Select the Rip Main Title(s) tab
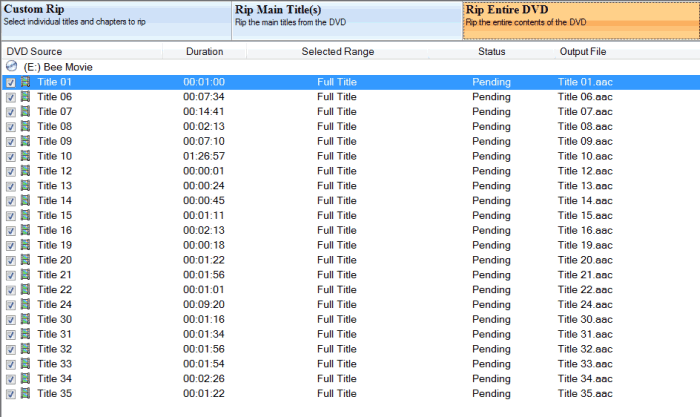This screenshot has height=417, width=700. pyautogui.click(x=346, y=20)
